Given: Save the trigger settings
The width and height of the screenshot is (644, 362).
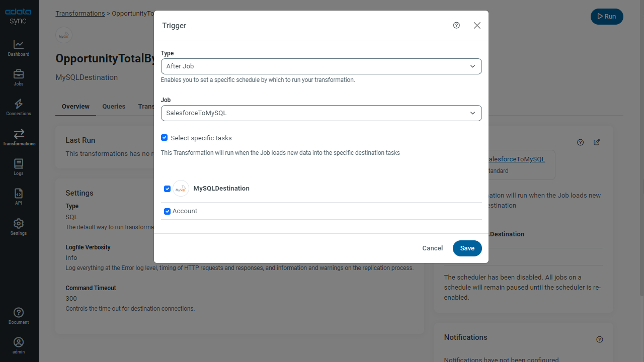Looking at the screenshot, I should [467, 248].
